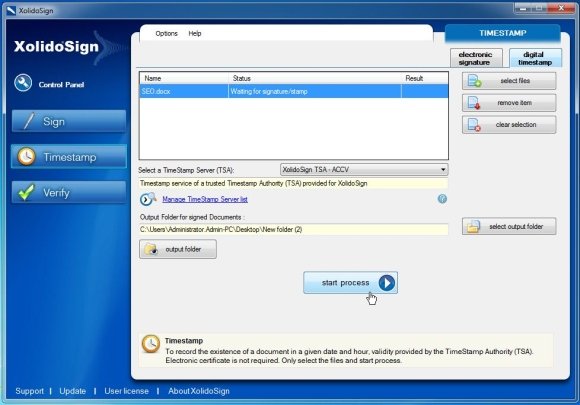This screenshot has width=580, height=405.
Task: Click the clear selection document icon
Action: coord(474,125)
